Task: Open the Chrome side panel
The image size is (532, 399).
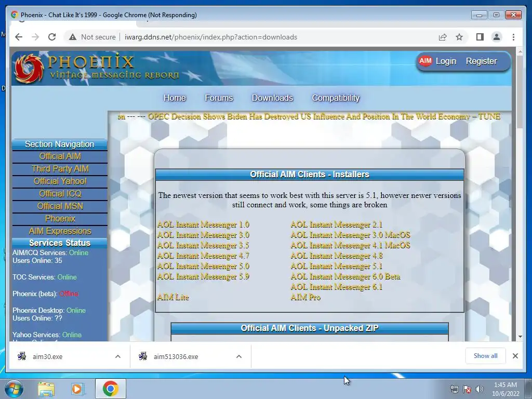Action: click(480, 37)
